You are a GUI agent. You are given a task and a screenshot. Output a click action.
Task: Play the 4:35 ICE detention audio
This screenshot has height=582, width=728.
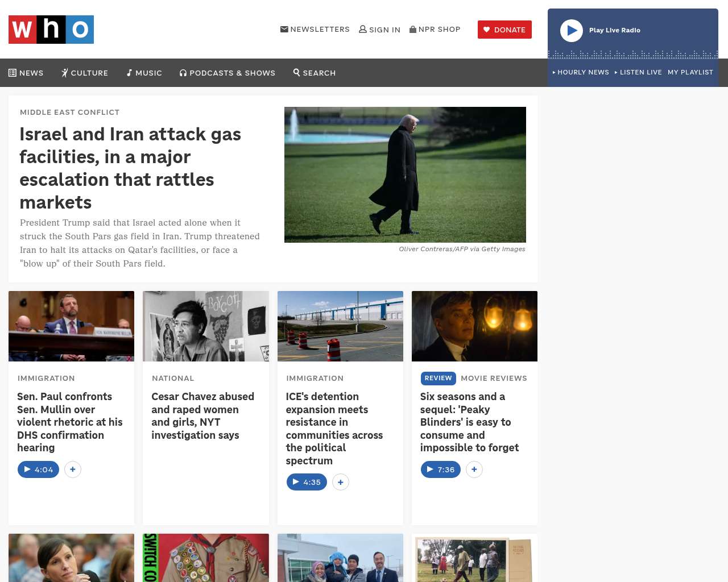[x=307, y=482]
